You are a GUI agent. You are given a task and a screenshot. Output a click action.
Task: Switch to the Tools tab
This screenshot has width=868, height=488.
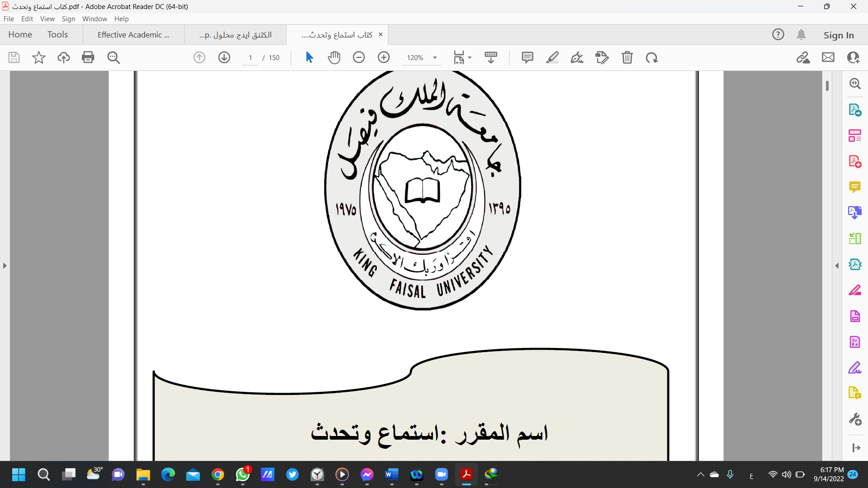coord(57,34)
